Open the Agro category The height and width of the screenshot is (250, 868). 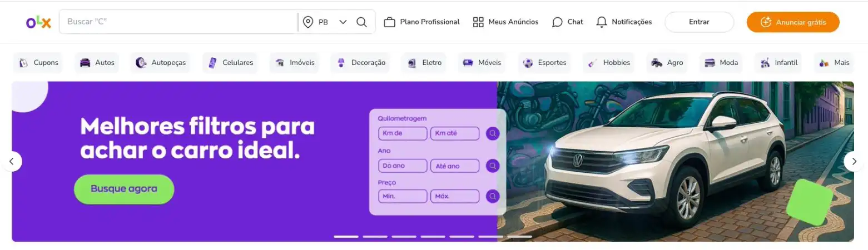click(x=667, y=63)
